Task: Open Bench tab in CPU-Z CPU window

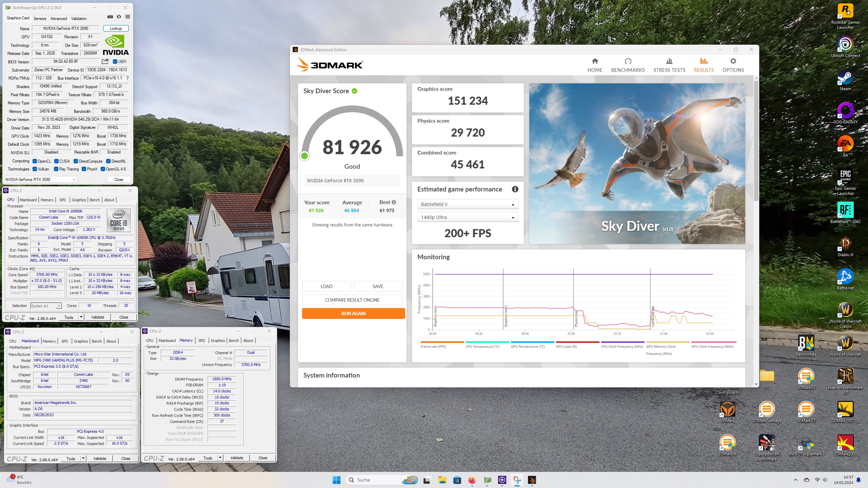Action: [x=95, y=200]
